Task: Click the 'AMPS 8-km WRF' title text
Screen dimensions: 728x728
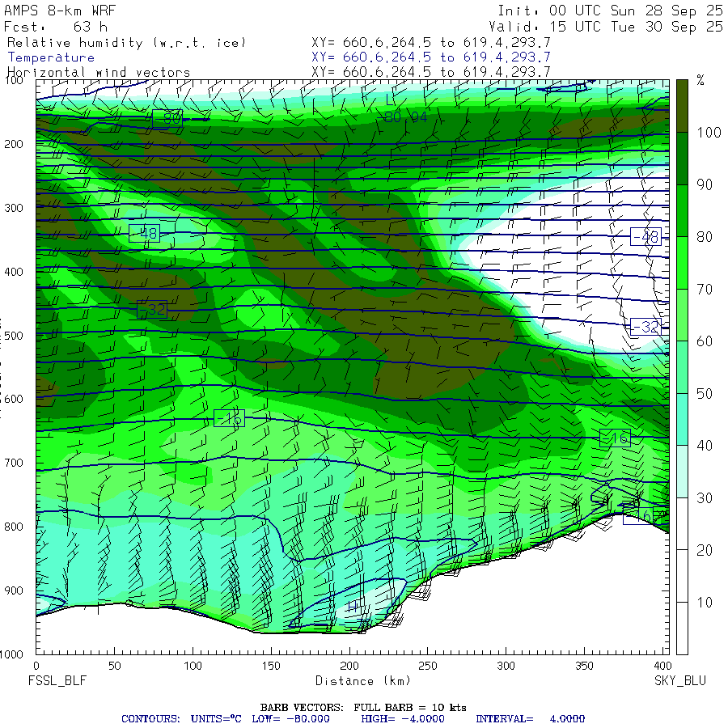Action: click(x=60, y=11)
